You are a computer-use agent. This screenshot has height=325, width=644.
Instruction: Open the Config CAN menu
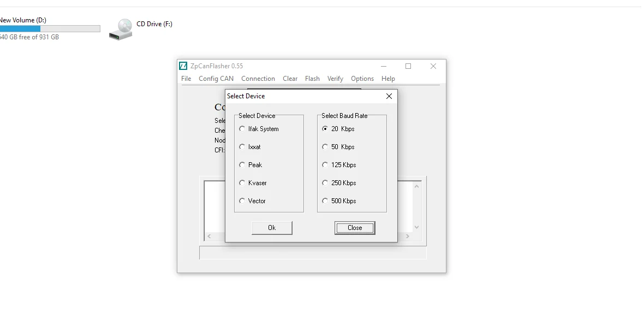point(216,79)
